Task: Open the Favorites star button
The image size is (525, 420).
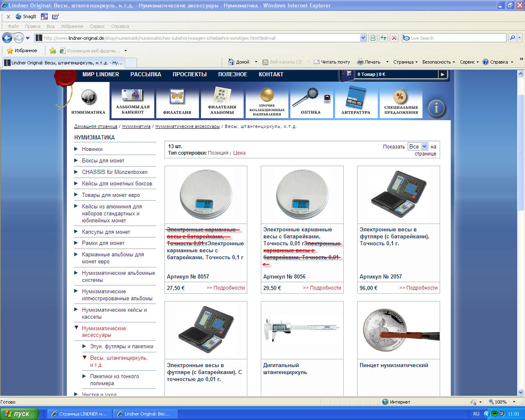Action: click(x=22, y=50)
